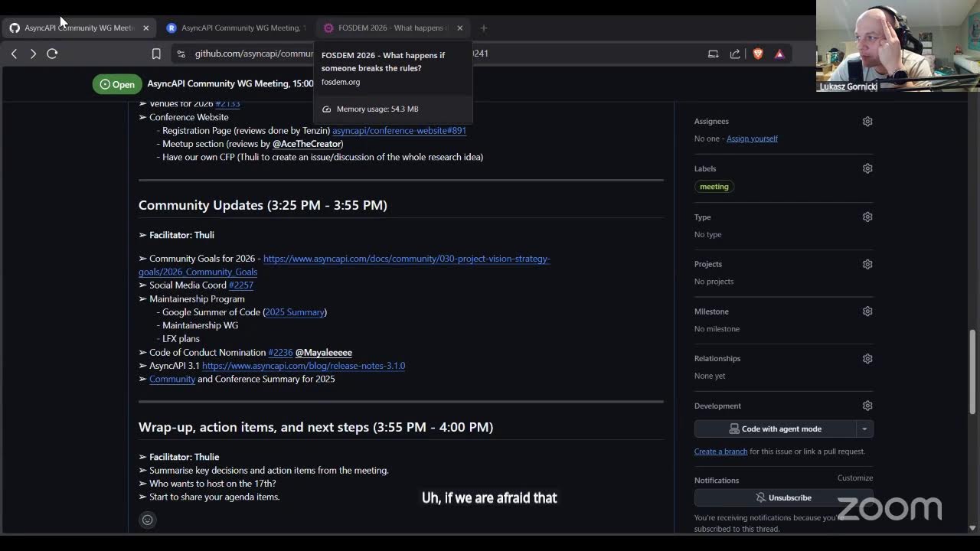Viewport: 980px width, 551px height.
Task: Edit Assignees with the gear icon
Action: (x=867, y=121)
